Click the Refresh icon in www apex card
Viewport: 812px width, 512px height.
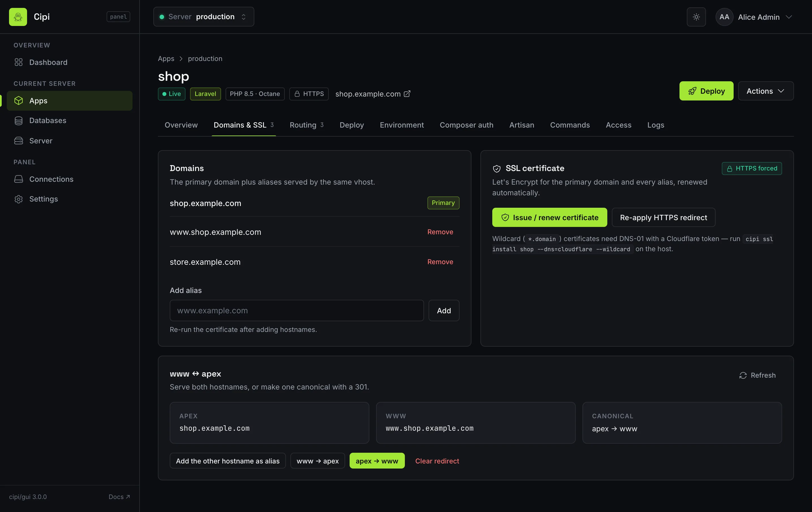pos(743,375)
